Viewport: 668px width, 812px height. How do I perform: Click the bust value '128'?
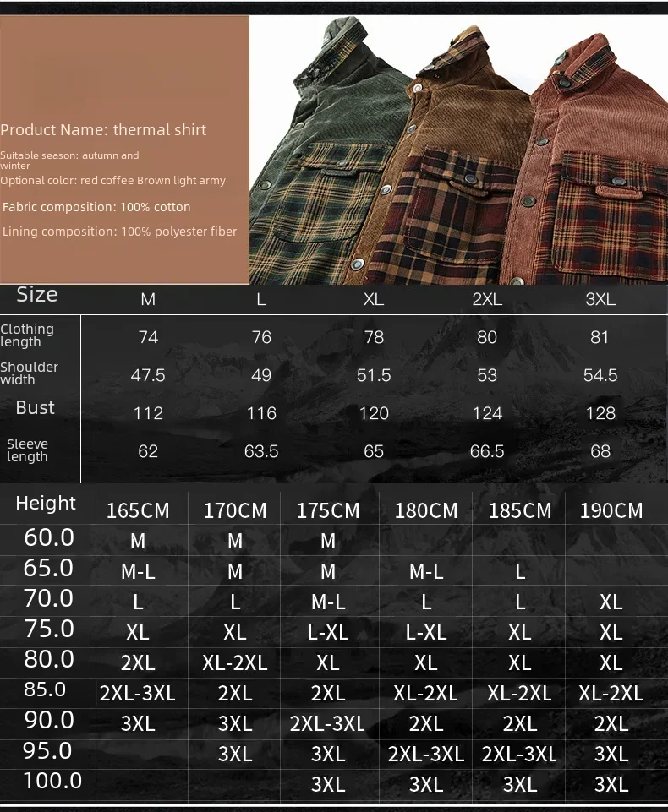click(600, 413)
